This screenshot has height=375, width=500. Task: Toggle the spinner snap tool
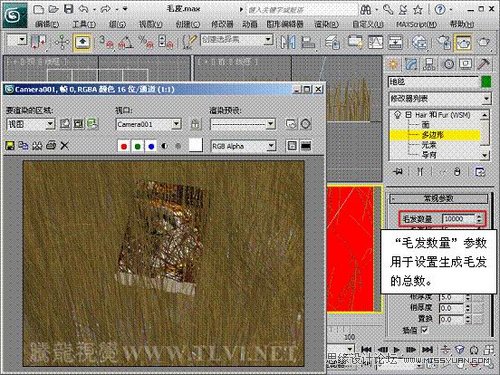pos(166,42)
